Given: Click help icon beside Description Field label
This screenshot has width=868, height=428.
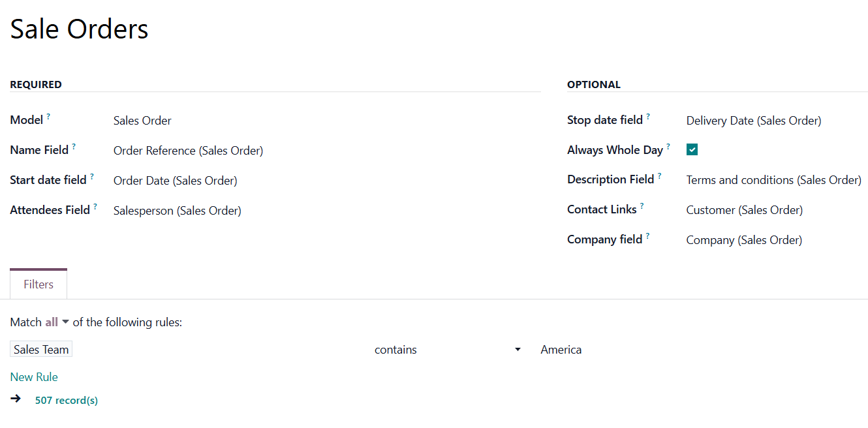Looking at the screenshot, I should click(x=659, y=176).
